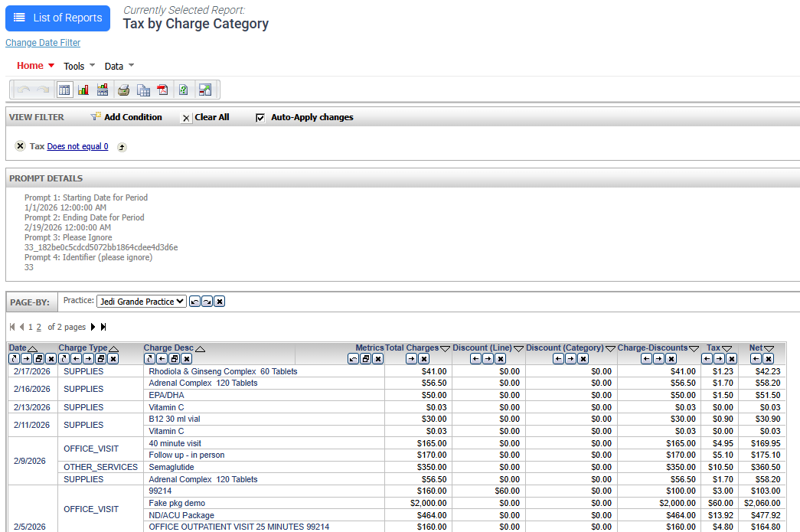Click the 2/17/2026 date cell
This screenshot has width=800, height=532.
pos(31,371)
